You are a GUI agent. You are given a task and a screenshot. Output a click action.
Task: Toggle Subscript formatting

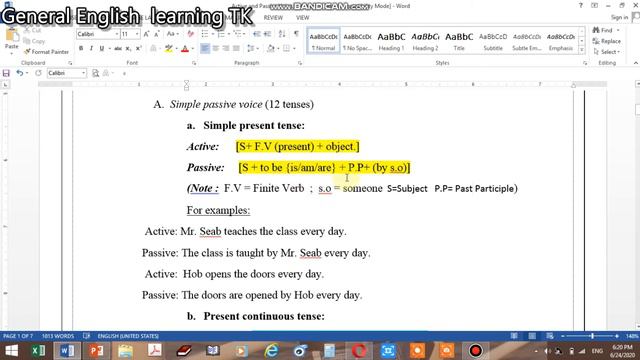coord(128,49)
